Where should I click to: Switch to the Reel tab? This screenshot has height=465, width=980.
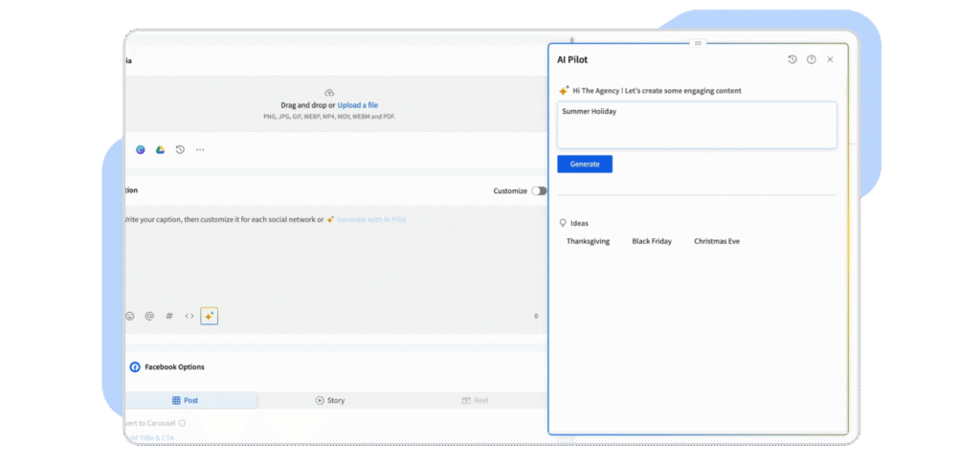475,401
